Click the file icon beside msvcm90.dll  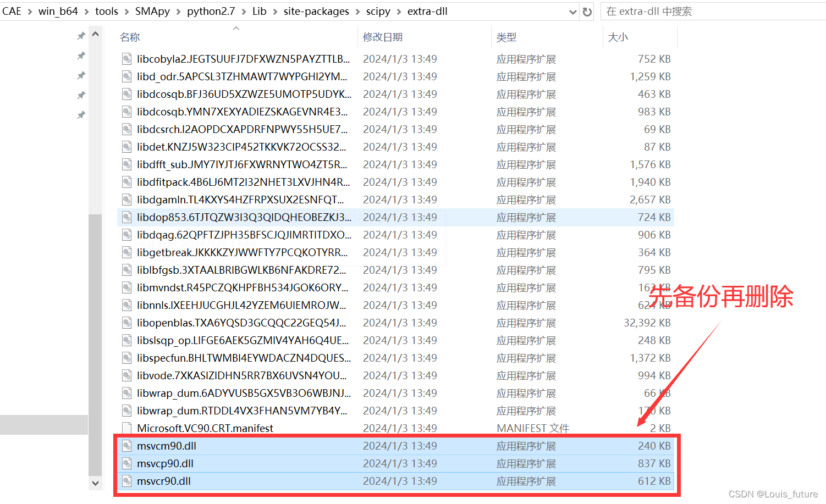pyautogui.click(x=127, y=446)
